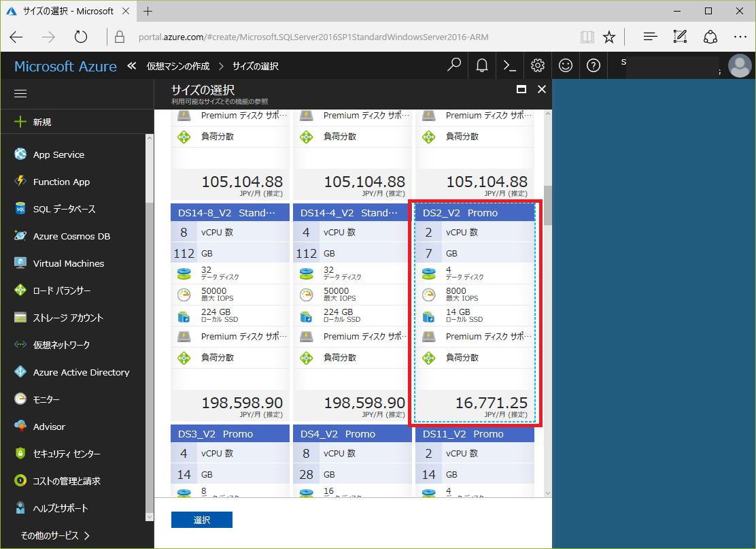Select the DS11_V2 Promo size card

[475, 461]
